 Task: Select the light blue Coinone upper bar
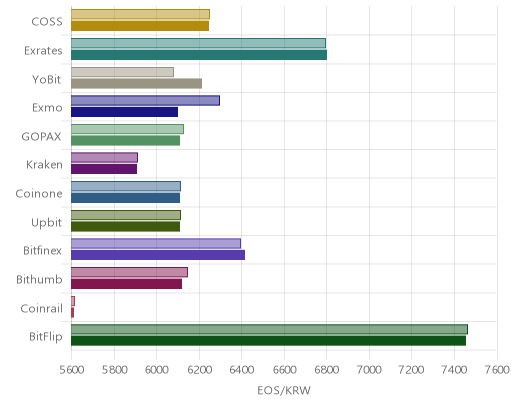click(126, 186)
